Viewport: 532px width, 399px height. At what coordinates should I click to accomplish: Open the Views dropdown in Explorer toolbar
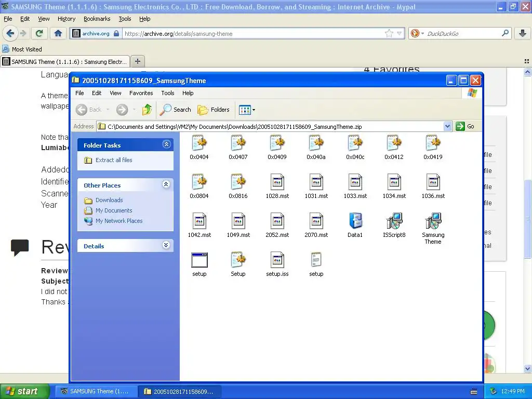coord(247,110)
